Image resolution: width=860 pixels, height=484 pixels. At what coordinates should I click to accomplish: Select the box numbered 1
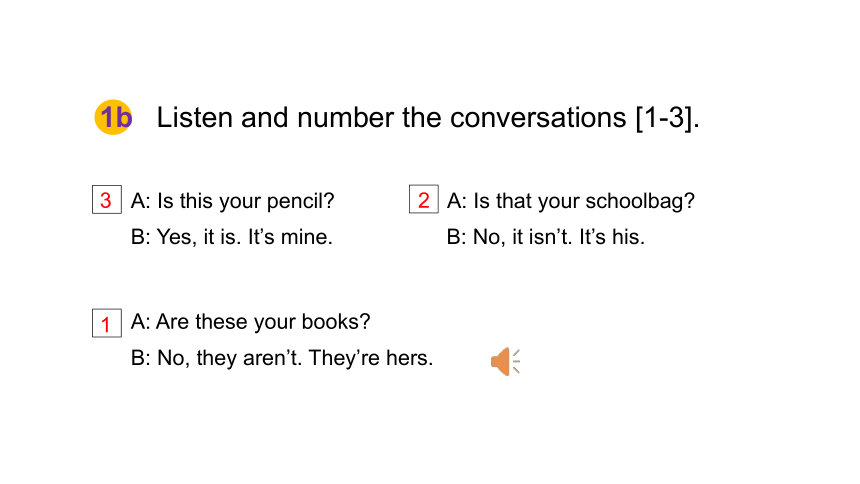click(x=107, y=323)
